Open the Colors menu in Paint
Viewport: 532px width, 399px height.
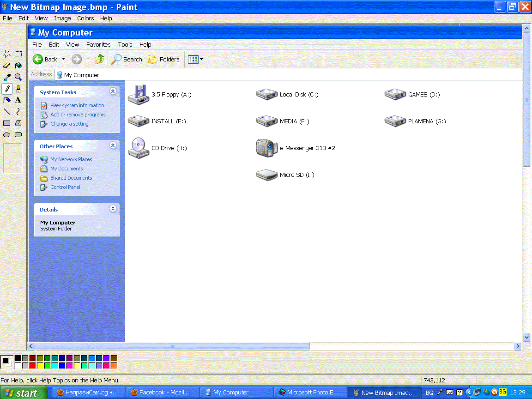point(85,18)
